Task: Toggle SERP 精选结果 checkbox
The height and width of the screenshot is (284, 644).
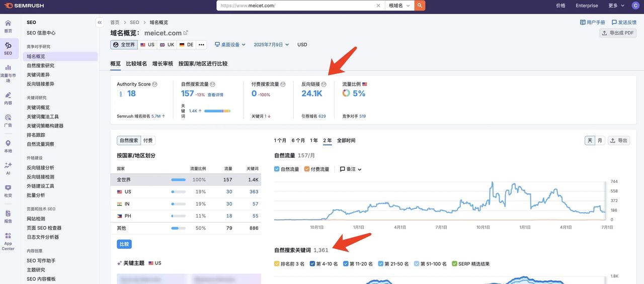Action: 454,263
